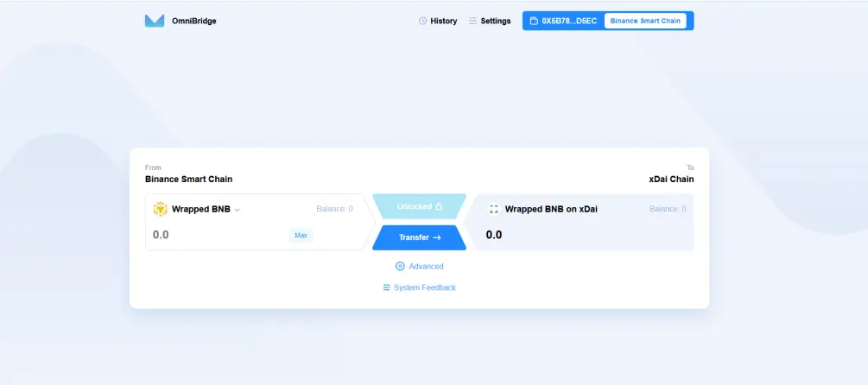Click the xDai Chain To heading
The width and height of the screenshot is (868, 385).
[x=671, y=180]
